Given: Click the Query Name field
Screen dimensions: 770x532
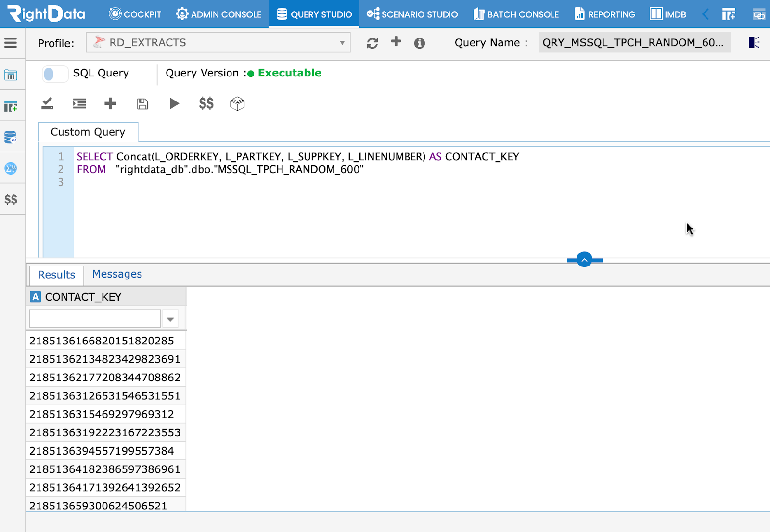Looking at the screenshot, I should [x=634, y=42].
